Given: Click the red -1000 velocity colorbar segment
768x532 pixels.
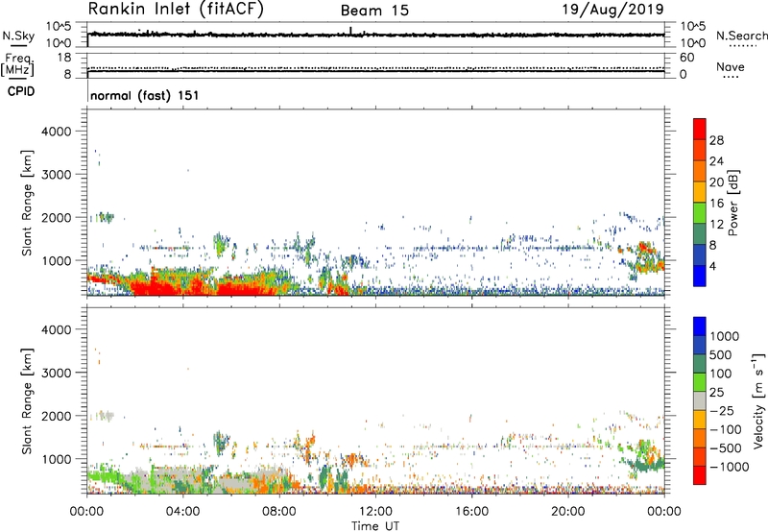Looking at the screenshot, I should point(700,475).
